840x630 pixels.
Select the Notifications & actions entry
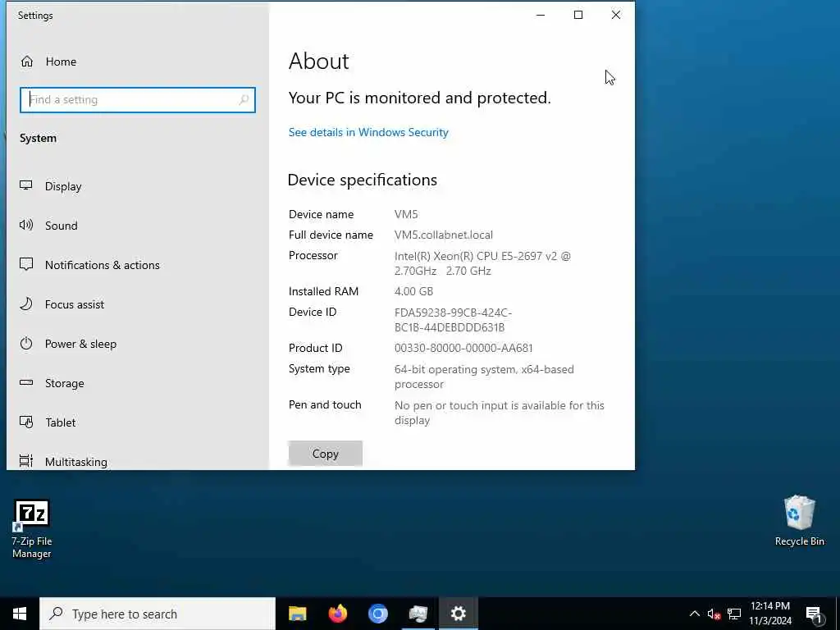point(103,265)
